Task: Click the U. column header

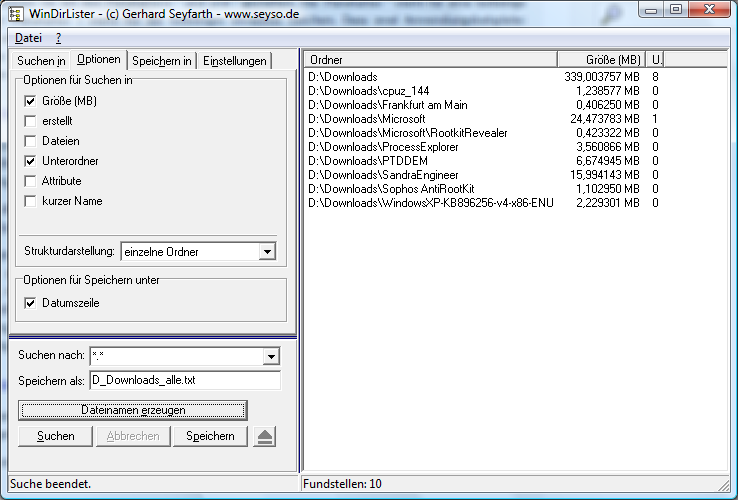Action: tap(656, 60)
